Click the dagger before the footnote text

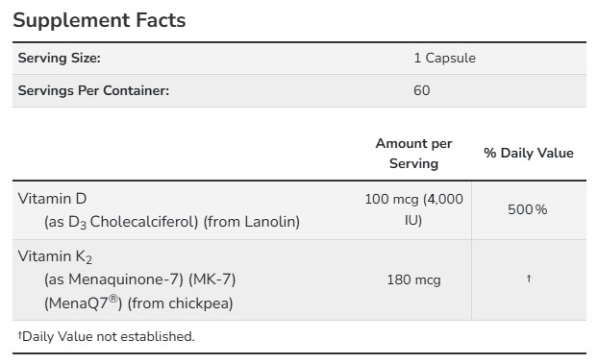20,334
